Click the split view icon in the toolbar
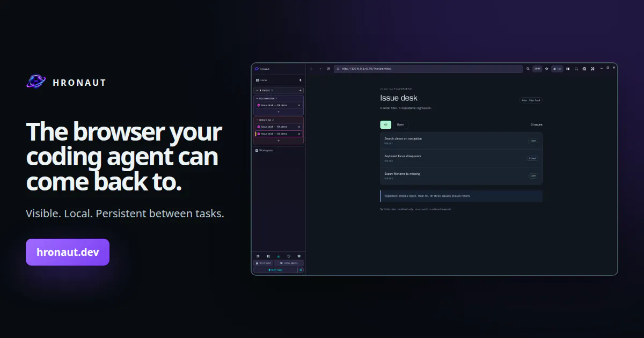 (568, 69)
